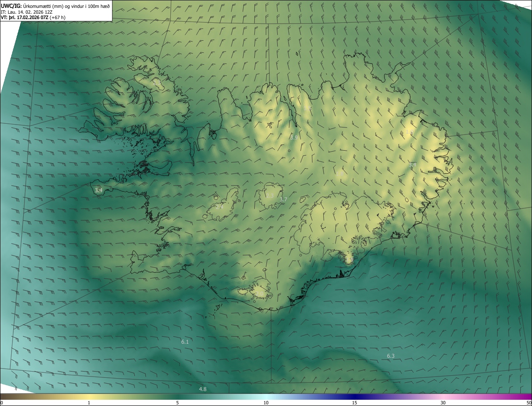Click the '(+67 h)' forecast offset text

click(x=57, y=17)
